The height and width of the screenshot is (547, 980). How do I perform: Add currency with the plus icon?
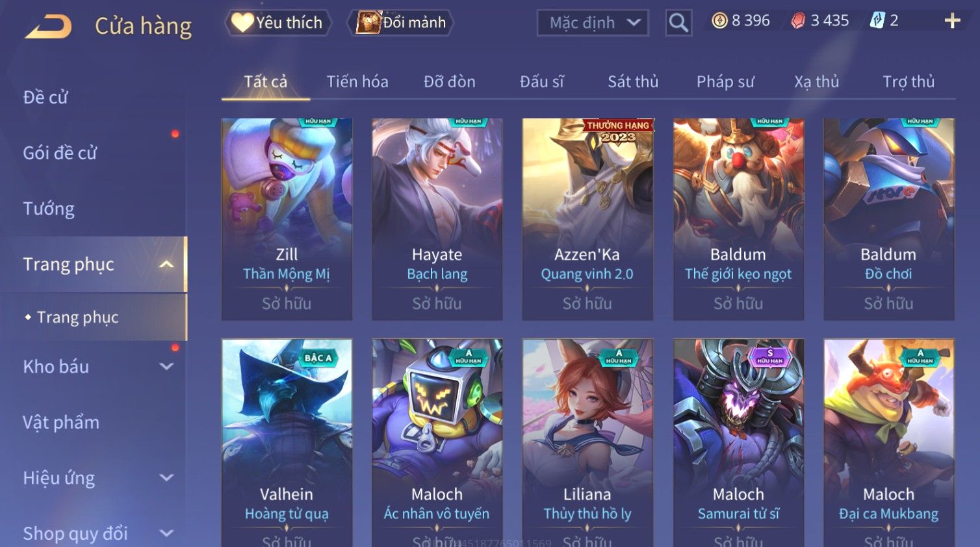tap(952, 21)
